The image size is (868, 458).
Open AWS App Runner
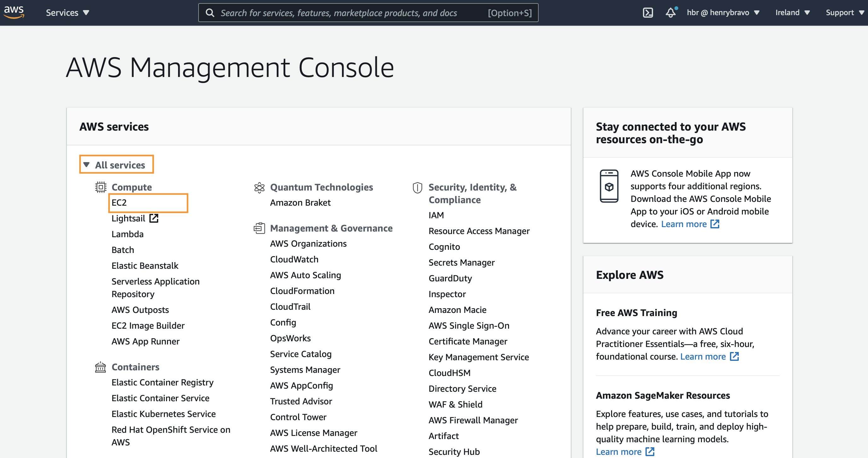click(x=146, y=342)
